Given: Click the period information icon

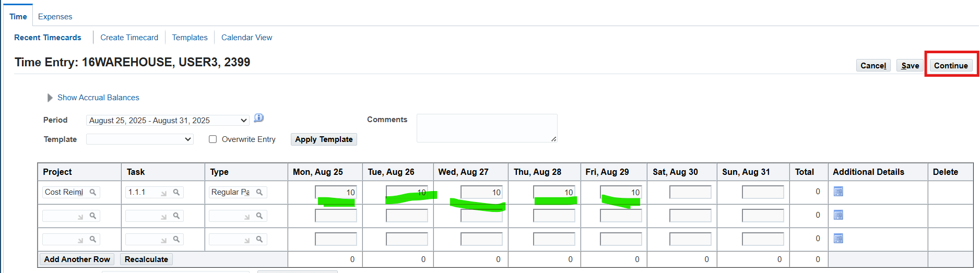Looking at the screenshot, I should point(258,118).
